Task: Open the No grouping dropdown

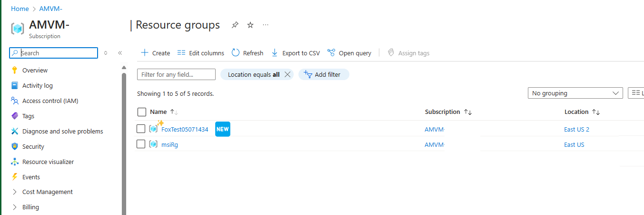Action: [x=575, y=93]
